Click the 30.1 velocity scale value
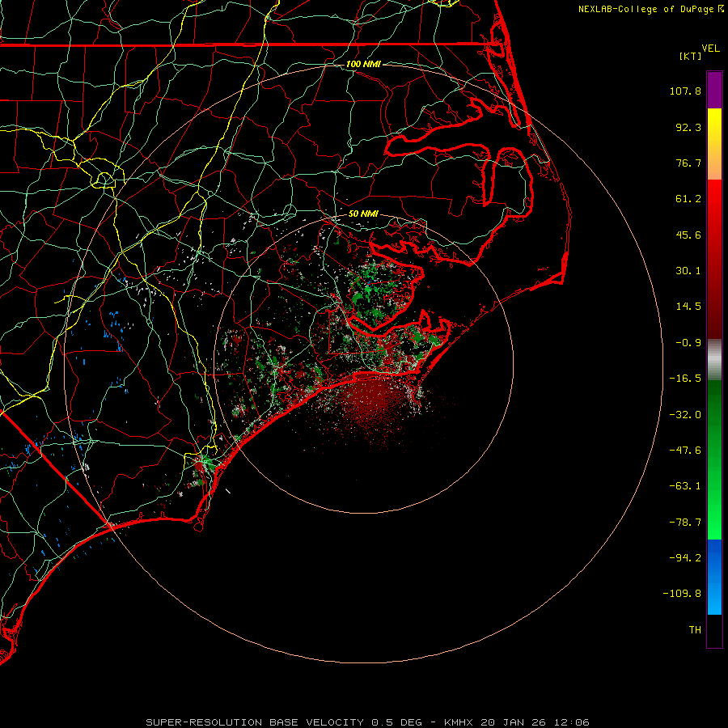The width and height of the screenshot is (728, 728). [x=688, y=271]
